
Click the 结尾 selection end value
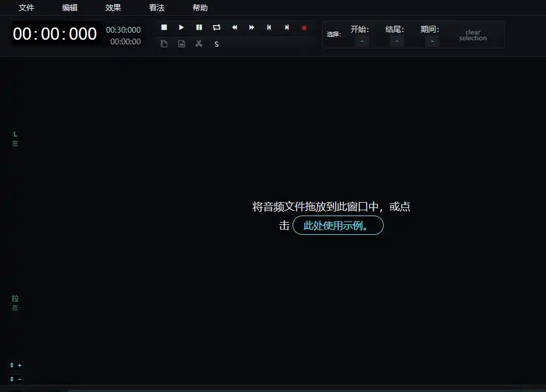tap(397, 41)
